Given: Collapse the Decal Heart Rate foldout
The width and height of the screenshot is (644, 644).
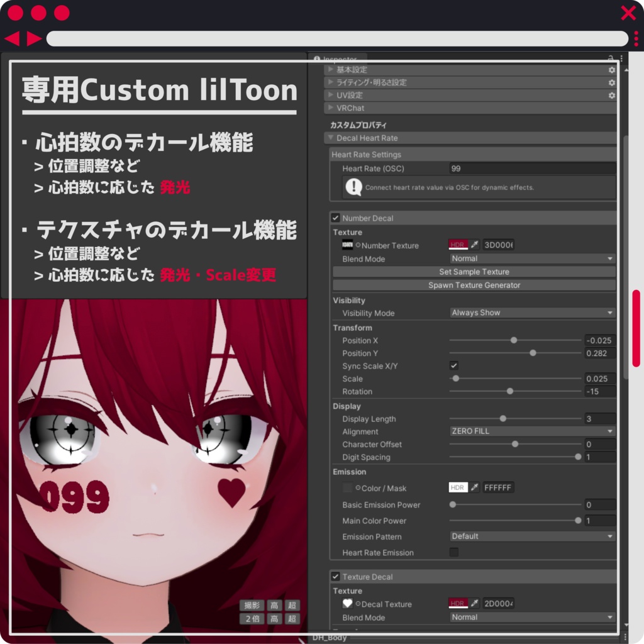Looking at the screenshot, I should [330, 138].
